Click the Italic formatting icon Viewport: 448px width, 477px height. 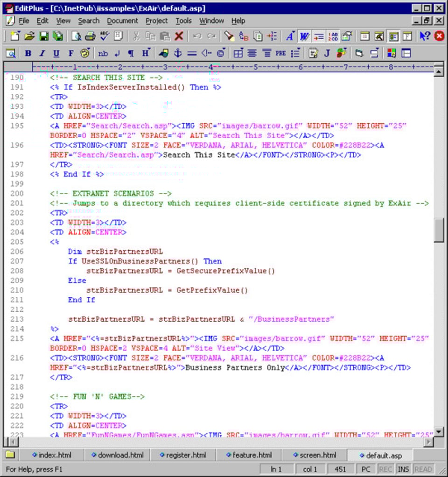42,53
